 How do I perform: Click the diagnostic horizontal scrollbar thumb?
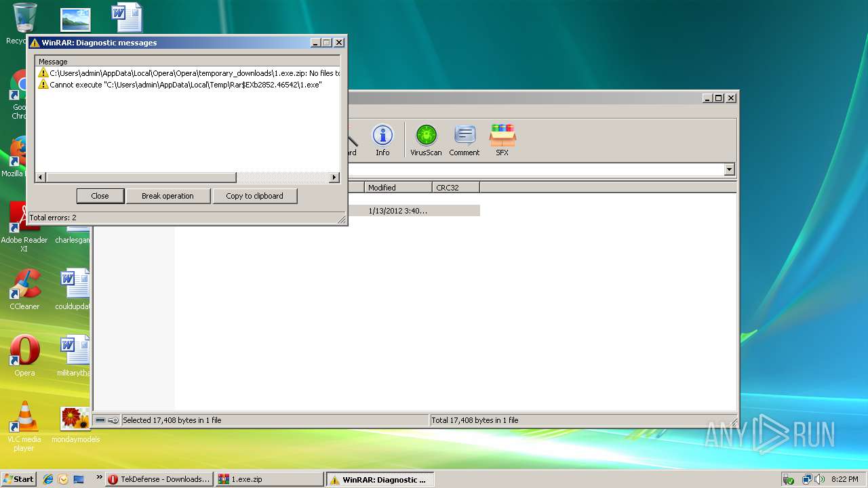141,178
